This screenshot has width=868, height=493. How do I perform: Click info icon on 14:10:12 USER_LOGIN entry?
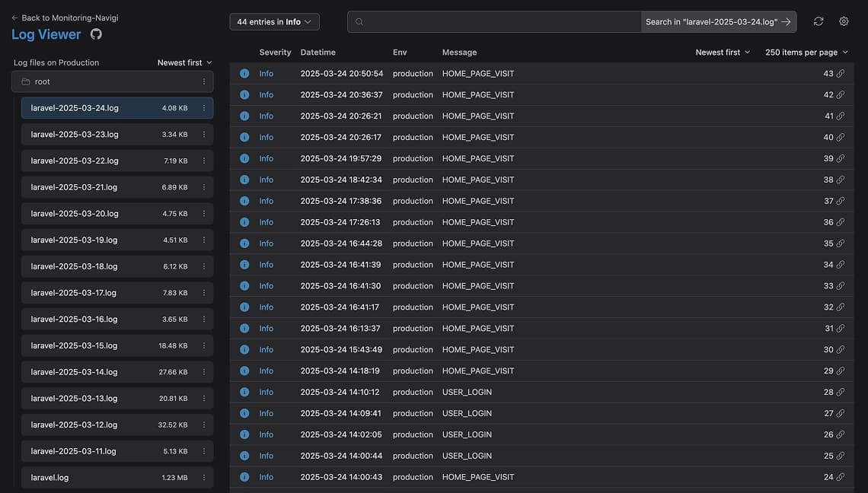coord(244,393)
